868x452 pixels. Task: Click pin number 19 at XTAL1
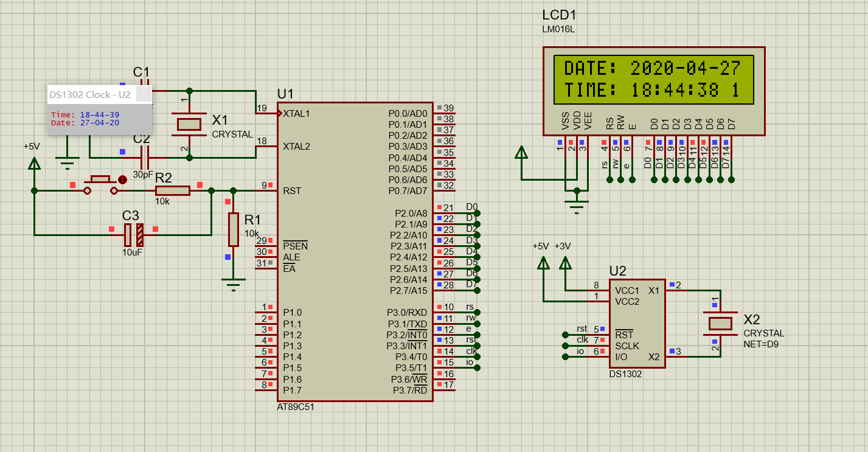point(262,108)
